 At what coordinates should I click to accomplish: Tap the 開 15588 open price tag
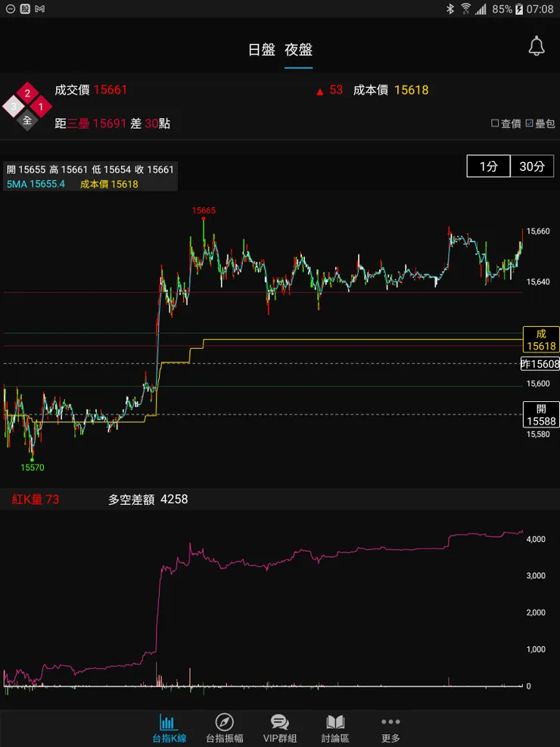point(541,415)
